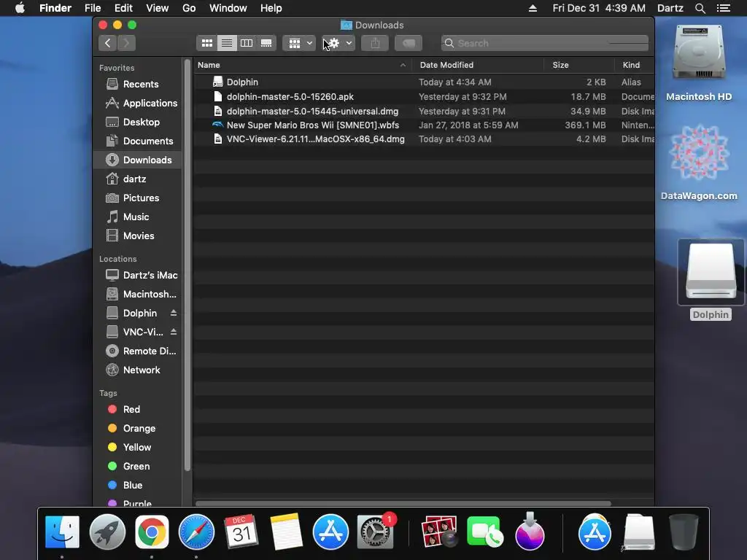Open Documents in the sidebar

(x=137, y=141)
